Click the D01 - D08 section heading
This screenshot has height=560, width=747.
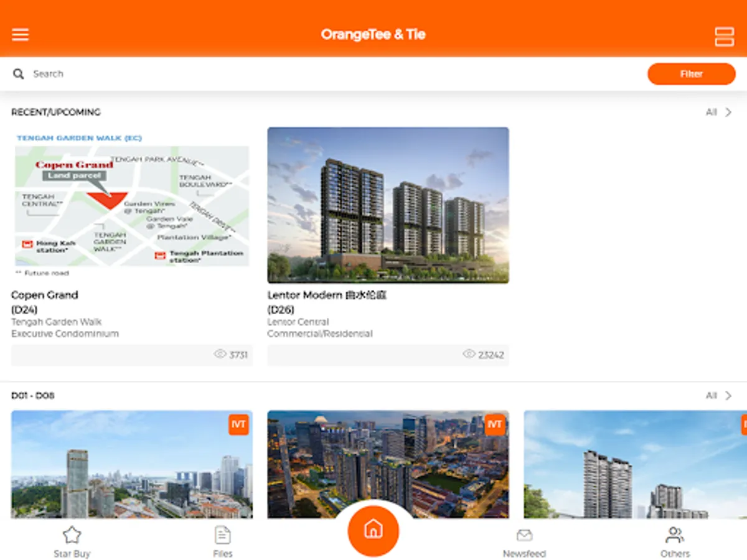tap(32, 396)
